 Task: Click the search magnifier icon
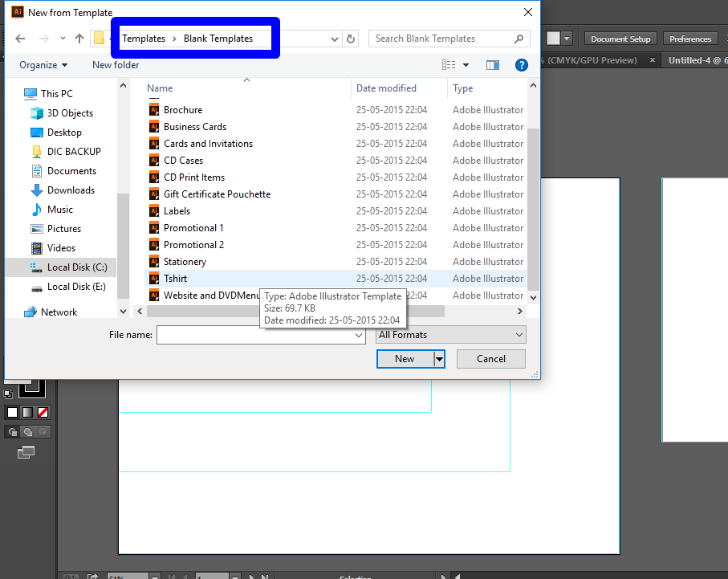pyautogui.click(x=519, y=39)
